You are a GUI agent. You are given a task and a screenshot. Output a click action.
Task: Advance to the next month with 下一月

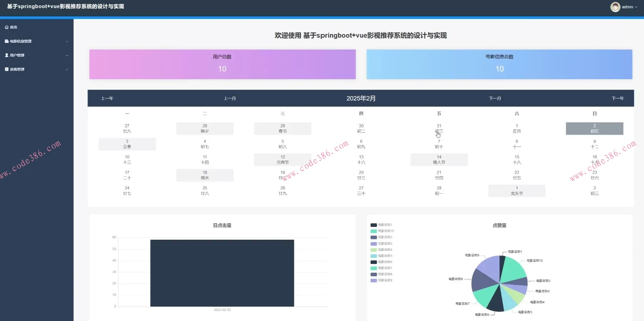[x=495, y=98]
